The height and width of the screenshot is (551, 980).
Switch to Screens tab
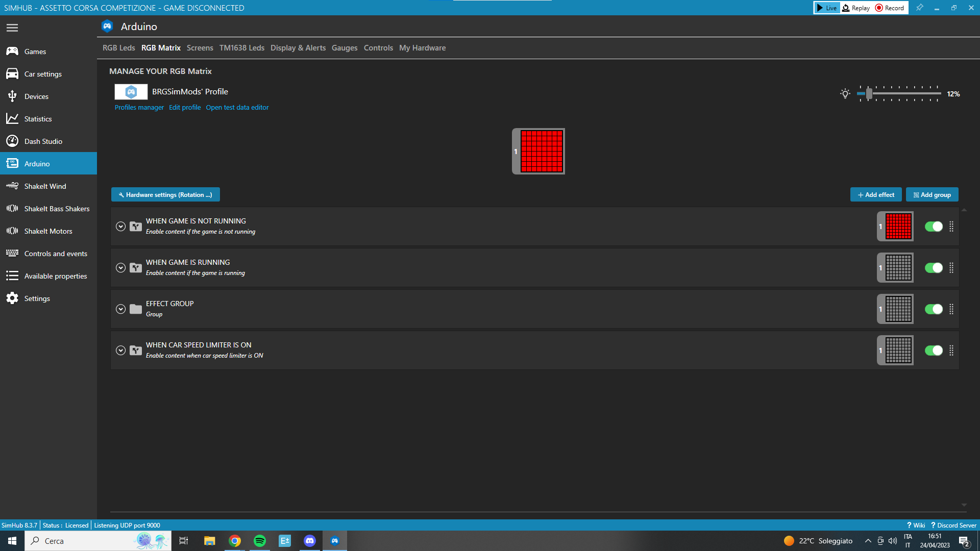pyautogui.click(x=200, y=48)
